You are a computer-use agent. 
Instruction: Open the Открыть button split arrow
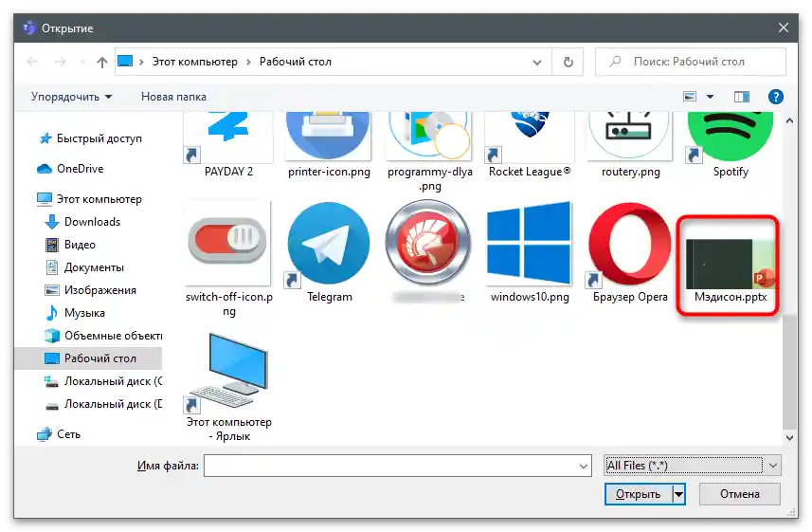coord(678,494)
